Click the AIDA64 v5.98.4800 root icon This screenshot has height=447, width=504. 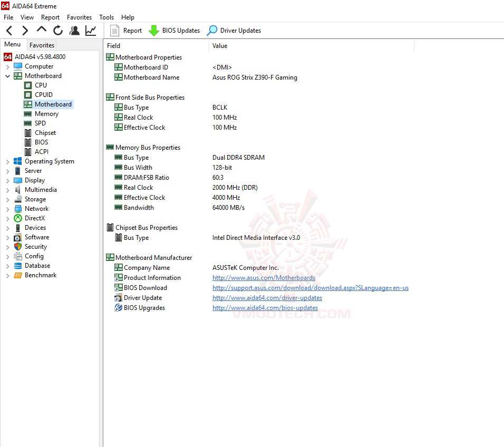(x=8, y=57)
